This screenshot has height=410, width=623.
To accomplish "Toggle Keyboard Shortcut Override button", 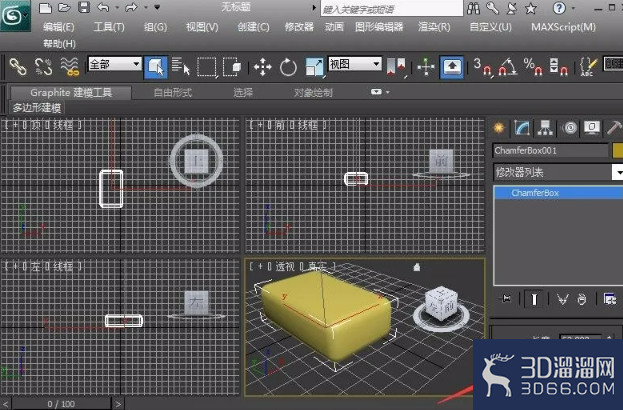I will coord(452,67).
